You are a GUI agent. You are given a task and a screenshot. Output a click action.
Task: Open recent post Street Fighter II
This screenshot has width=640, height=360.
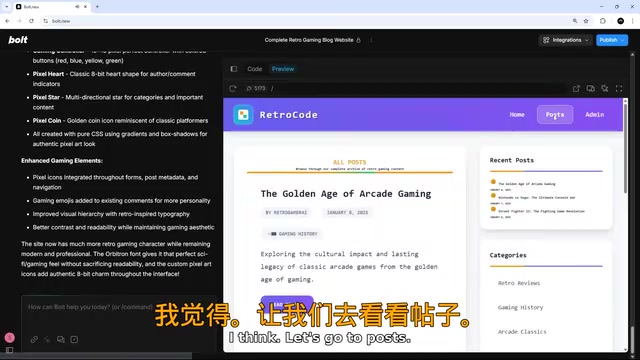coord(541,211)
